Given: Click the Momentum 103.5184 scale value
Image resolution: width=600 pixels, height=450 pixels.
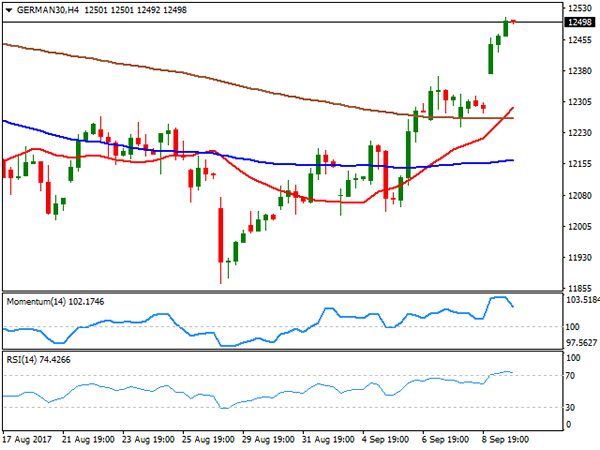Looking at the screenshot, I should tap(583, 300).
